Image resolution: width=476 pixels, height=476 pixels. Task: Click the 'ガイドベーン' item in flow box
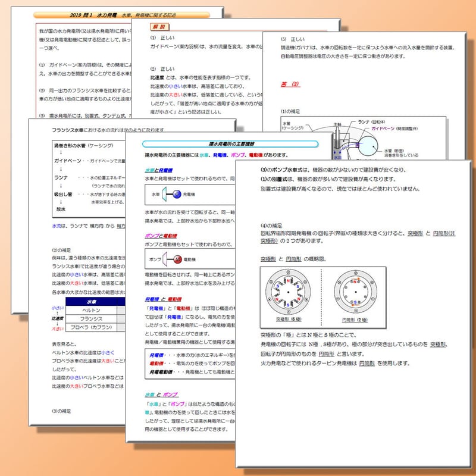68,161
